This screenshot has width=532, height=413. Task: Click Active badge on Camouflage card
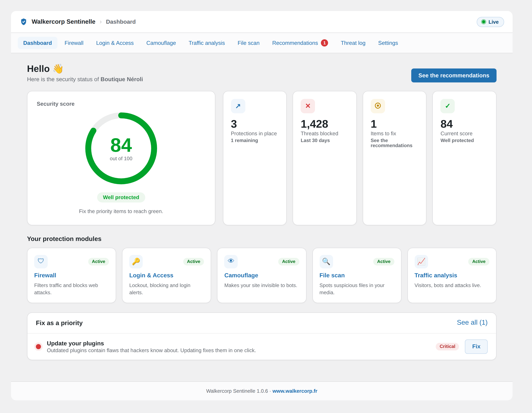[288, 261]
